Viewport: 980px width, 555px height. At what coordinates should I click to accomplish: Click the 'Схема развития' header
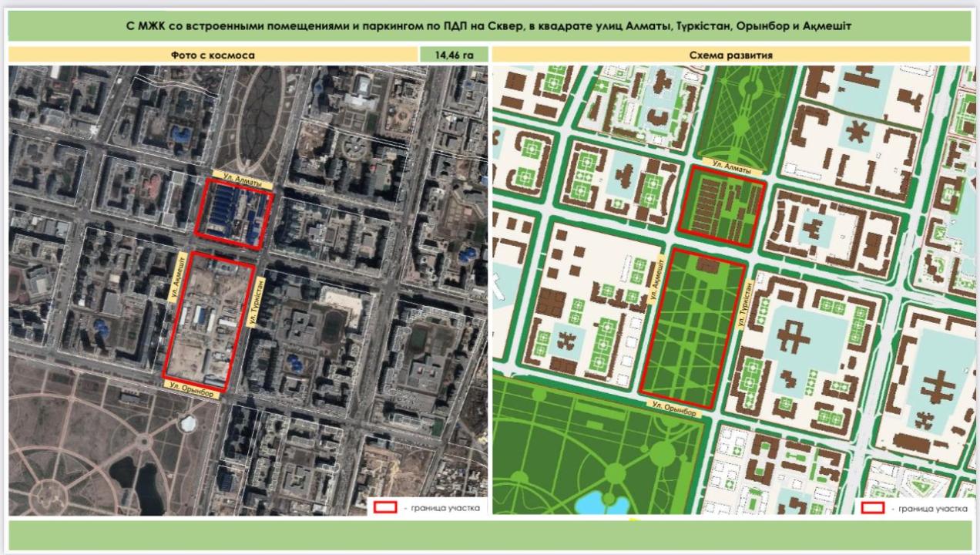click(x=731, y=55)
